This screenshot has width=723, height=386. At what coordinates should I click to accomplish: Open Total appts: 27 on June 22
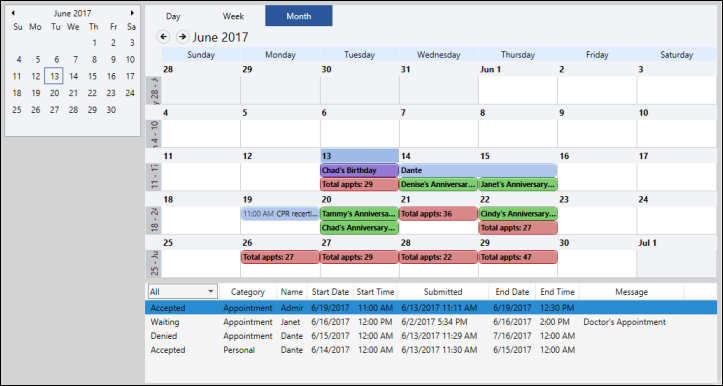(x=518, y=227)
